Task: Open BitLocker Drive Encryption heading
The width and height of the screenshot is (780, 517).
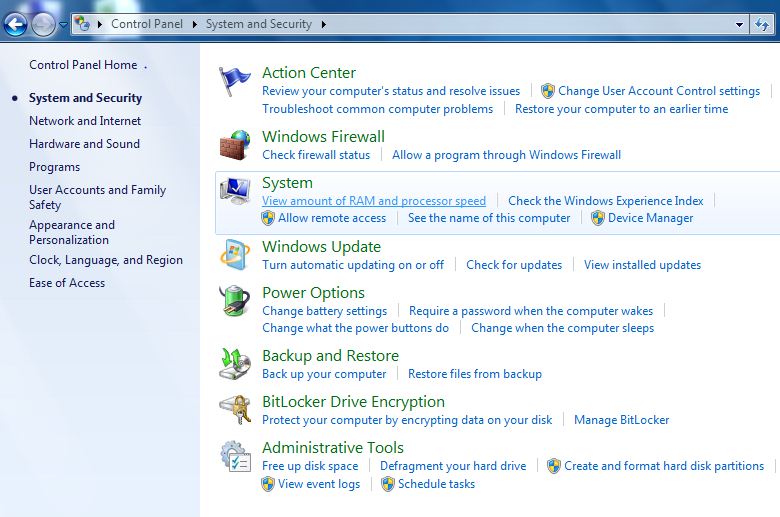Action: point(353,402)
